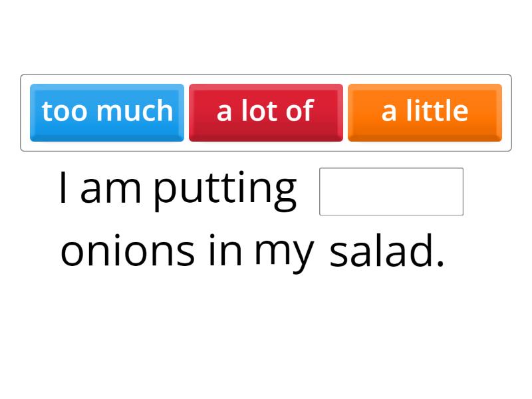Choose the "a lot of" answer tile
The width and height of the screenshot is (532, 399).
[x=265, y=112]
